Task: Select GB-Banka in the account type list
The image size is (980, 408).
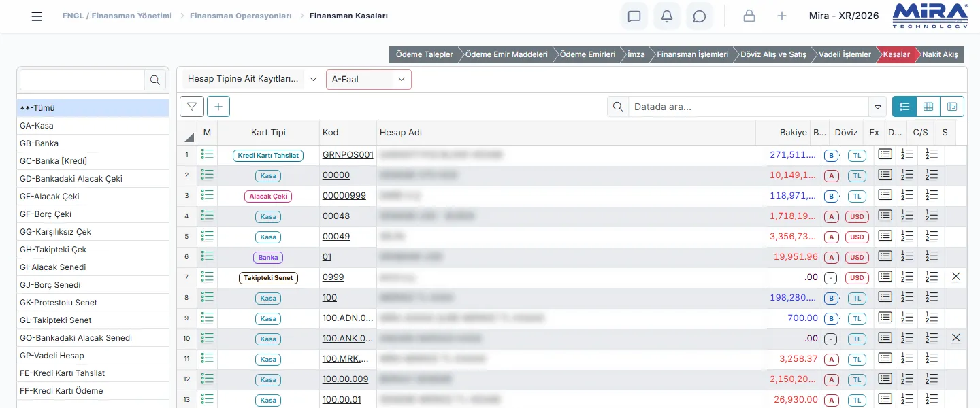Action: tap(93, 143)
